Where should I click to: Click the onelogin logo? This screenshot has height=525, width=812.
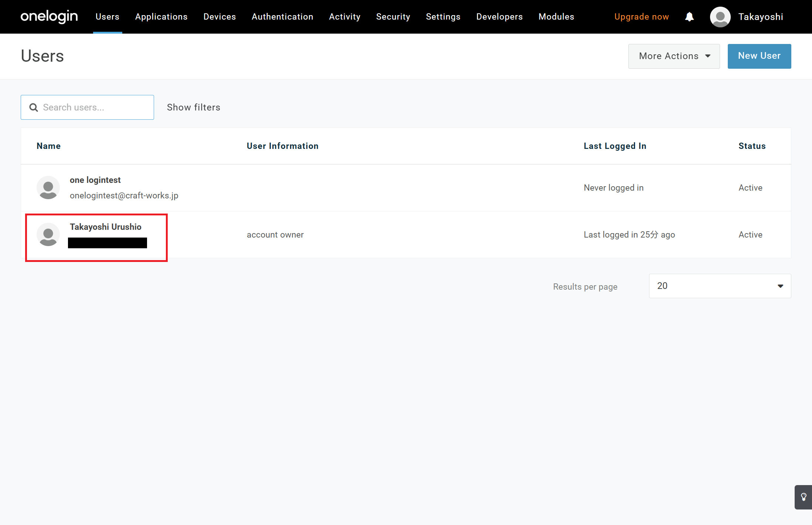(x=49, y=17)
